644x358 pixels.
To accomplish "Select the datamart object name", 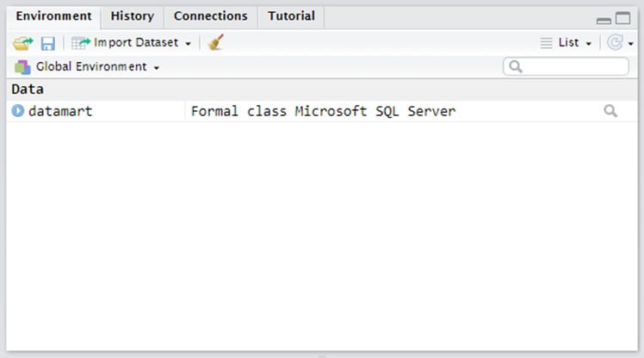I will pos(60,111).
